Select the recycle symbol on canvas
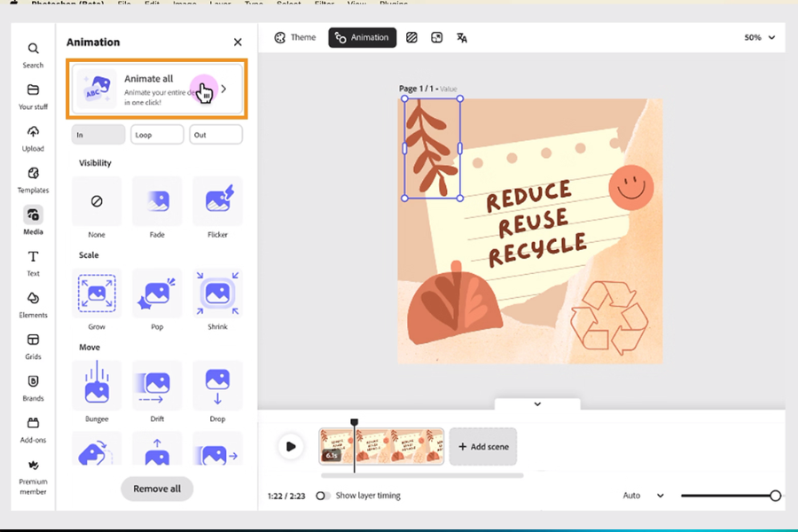798x532 pixels. [x=608, y=318]
